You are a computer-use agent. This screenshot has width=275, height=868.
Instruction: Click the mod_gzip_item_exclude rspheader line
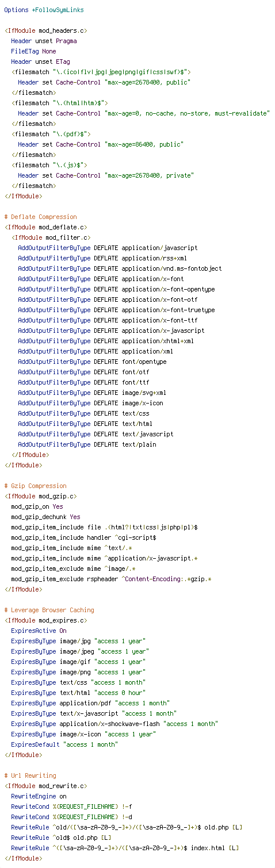click(111, 579)
